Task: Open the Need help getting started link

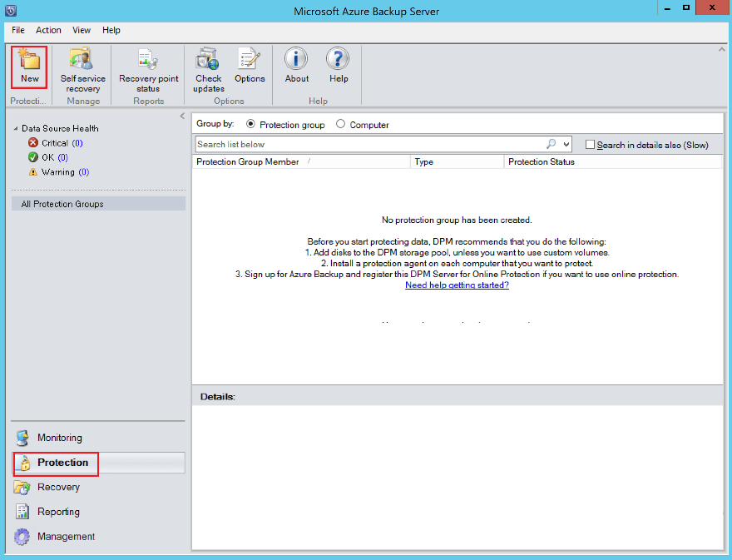Action: [x=457, y=285]
